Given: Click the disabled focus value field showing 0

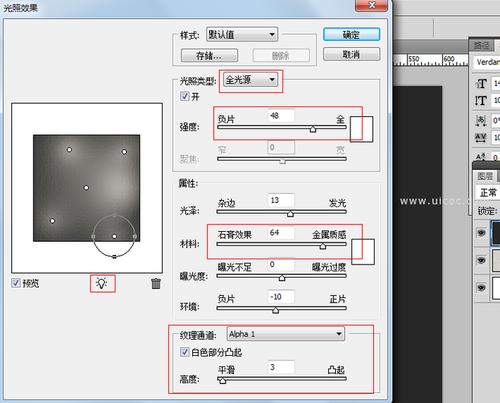Looking at the screenshot, I should point(281,148).
